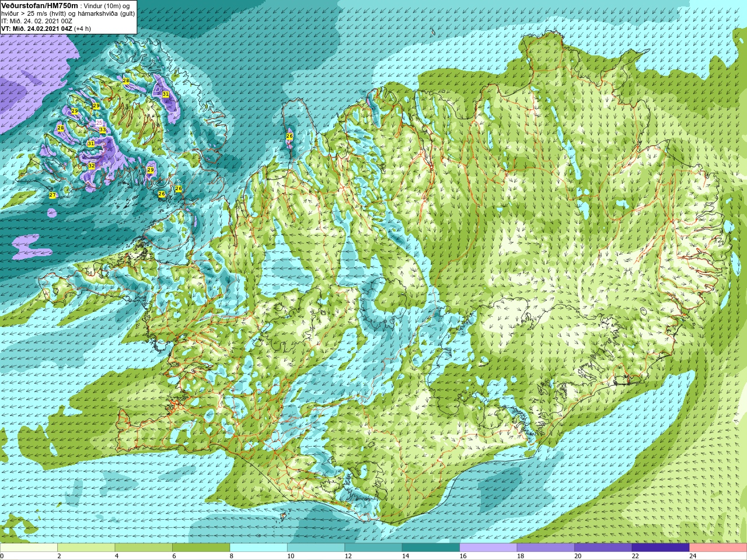Click the legend scale number 24
The width and height of the screenshot is (747, 560).
pyautogui.click(x=693, y=556)
